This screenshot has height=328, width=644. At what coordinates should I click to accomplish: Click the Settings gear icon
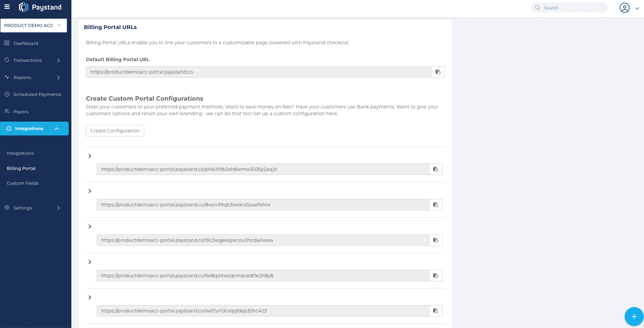click(7, 207)
